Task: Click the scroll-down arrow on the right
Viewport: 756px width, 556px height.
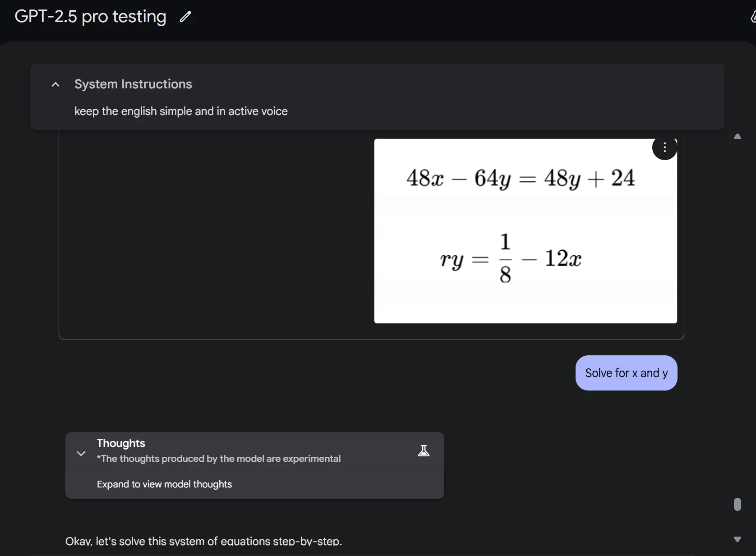Action: click(x=738, y=539)
